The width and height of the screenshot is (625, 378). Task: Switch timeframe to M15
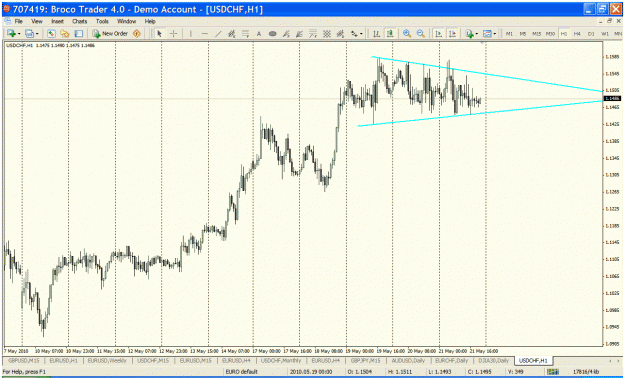tap(537, 34)
